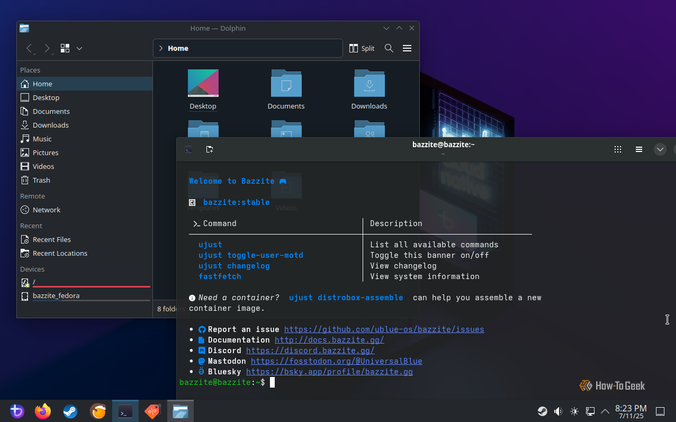
Task: Open Trash in Places sidebar
Action: coord(84,180)
